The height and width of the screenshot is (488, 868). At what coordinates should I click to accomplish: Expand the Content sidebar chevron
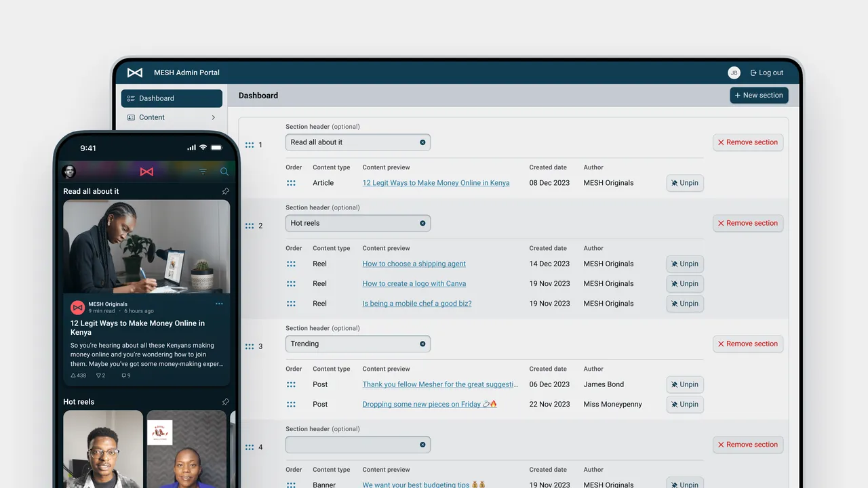tap(214, 117)
